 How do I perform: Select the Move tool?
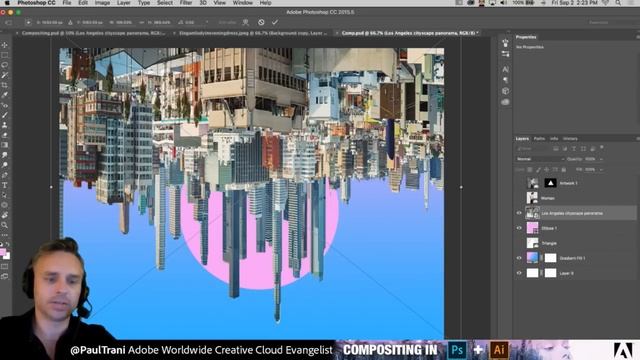[5, 45]
